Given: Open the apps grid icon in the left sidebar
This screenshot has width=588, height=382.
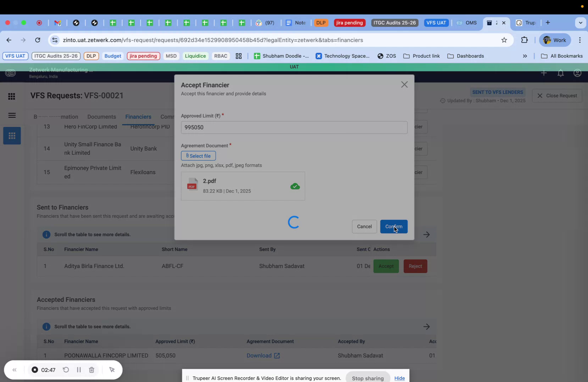Looking at the screenshot, I should pos(12,96).
